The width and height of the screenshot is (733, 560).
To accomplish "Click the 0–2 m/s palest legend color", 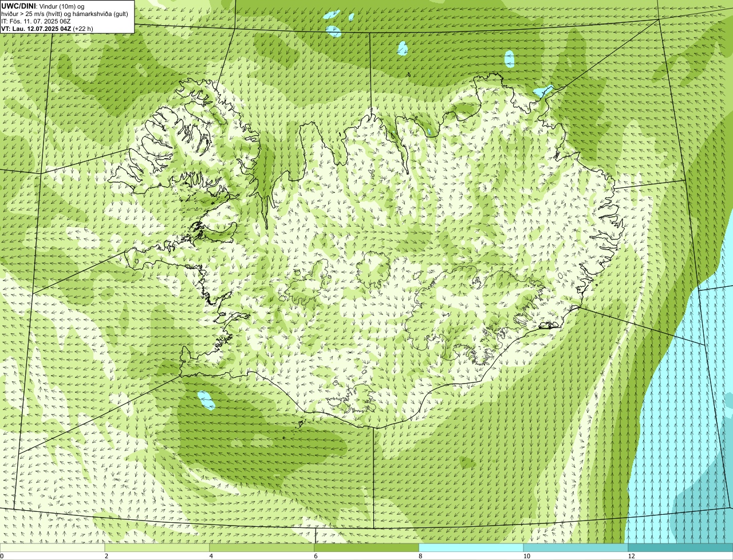I will click(x=52, y=548).
